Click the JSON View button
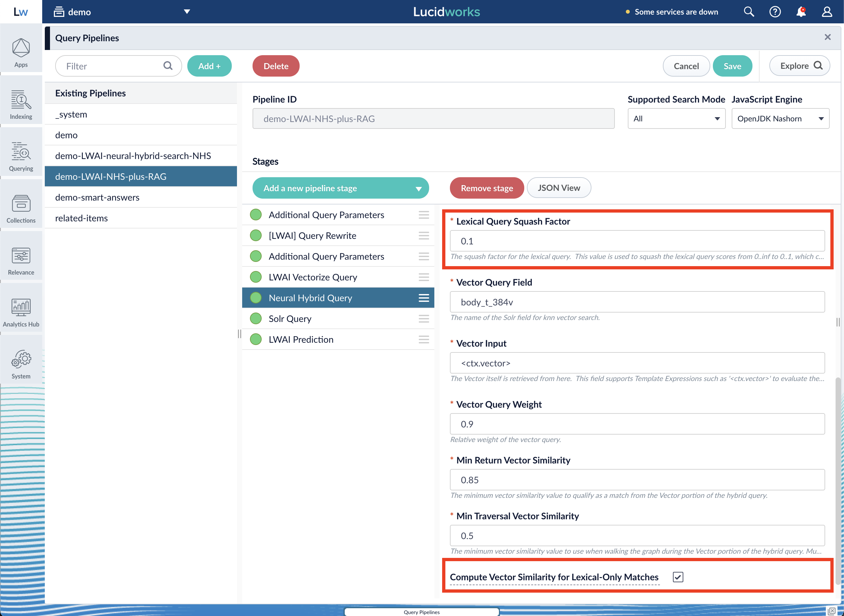Viewport: 844px width, 616px height. pos(558,188)
